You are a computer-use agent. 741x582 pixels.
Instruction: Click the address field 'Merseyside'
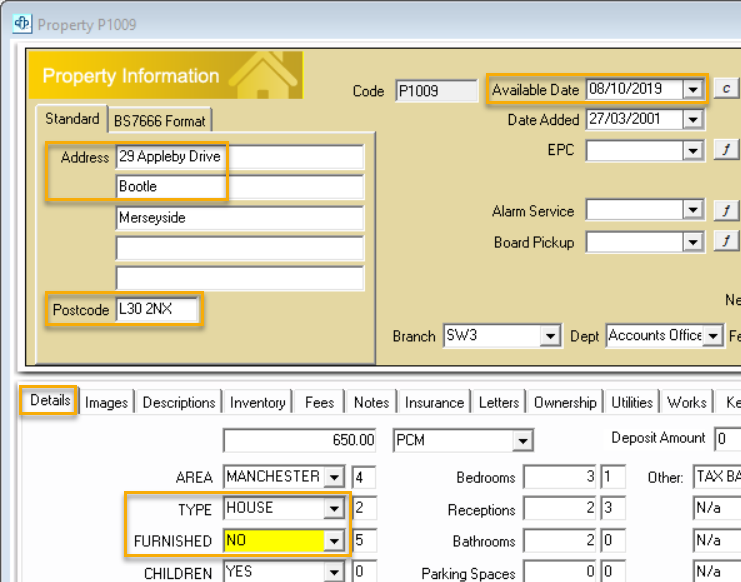(x=240, y=218)
